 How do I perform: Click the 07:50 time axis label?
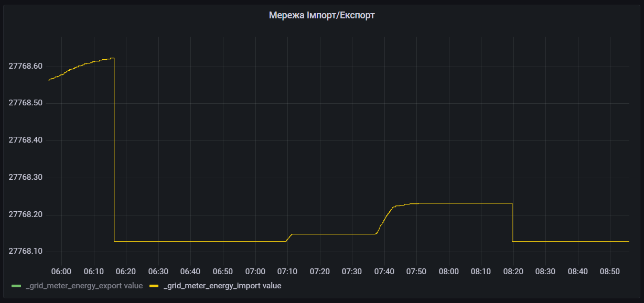pyautogui.click(x=416, y=271)
